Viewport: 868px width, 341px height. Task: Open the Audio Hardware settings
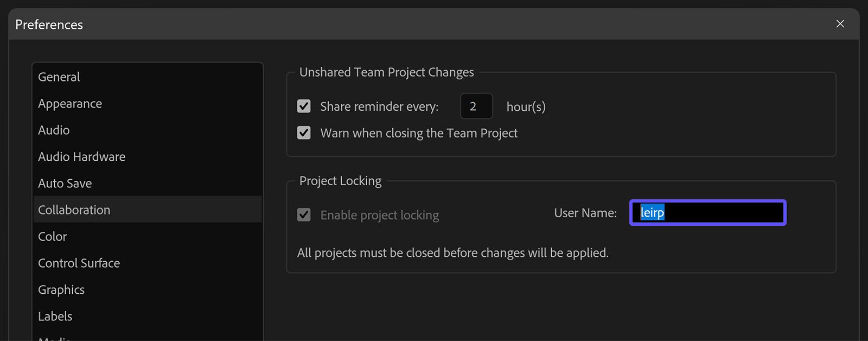[81, 156]
